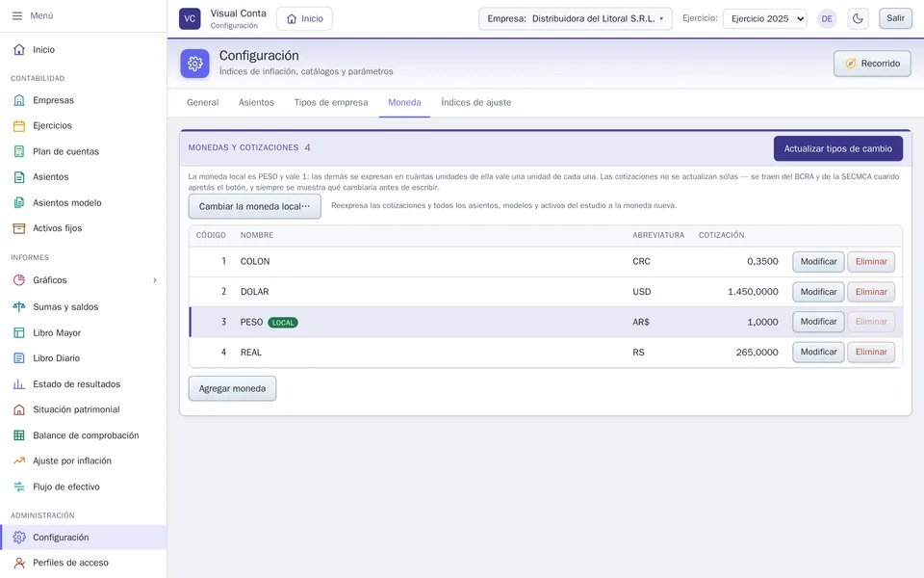Click the VC Visual Conta logo
Image resolution: width=924 pixels, height=578 pixels.
(190, 18)
